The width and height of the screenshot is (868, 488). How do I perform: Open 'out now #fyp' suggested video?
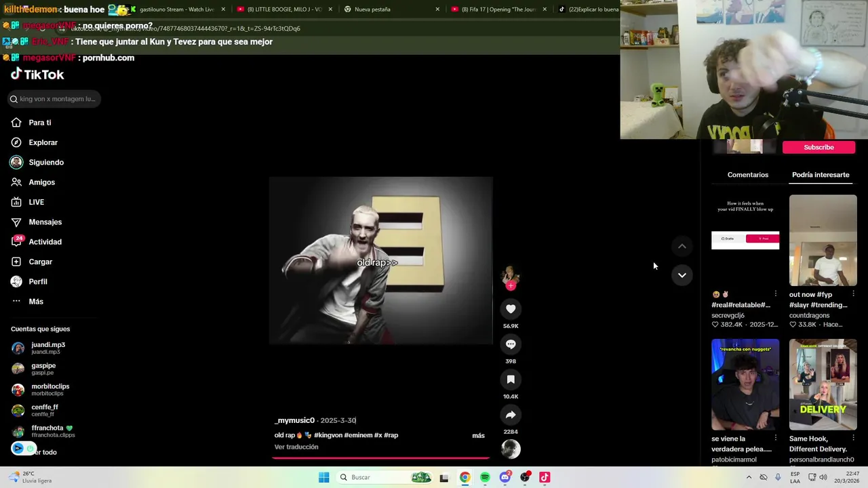(x=823, y=240)
